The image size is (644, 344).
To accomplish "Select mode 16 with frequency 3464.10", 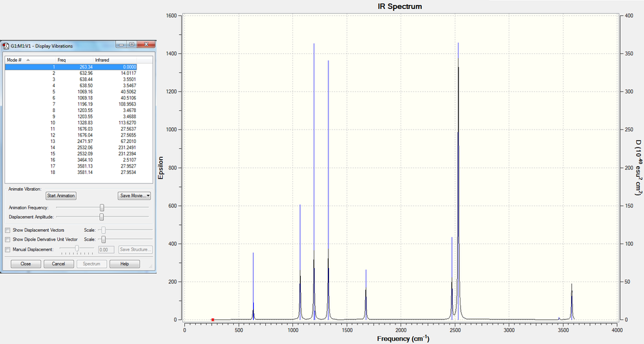I will pos(71,160).
